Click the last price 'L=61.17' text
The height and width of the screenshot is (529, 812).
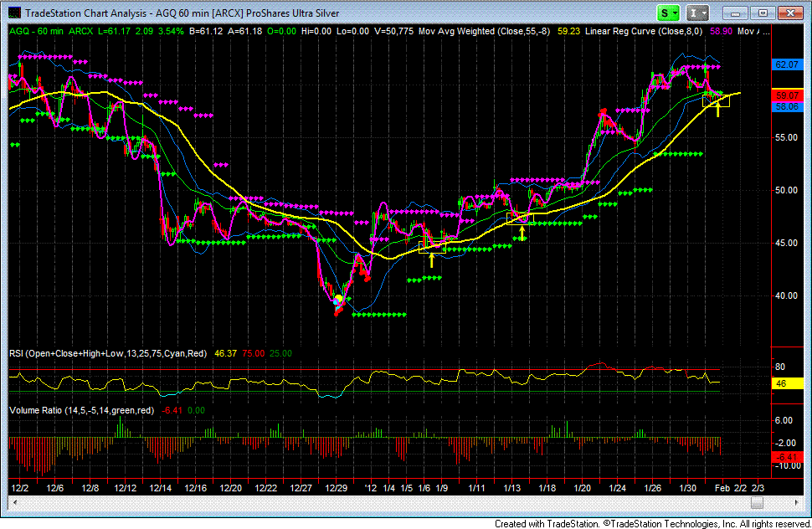pos(114,31)
